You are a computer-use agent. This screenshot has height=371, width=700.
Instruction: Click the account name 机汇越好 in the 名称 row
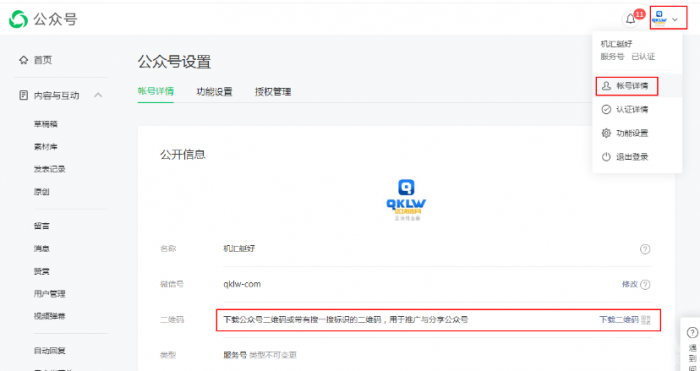click(x=239, y=248)
